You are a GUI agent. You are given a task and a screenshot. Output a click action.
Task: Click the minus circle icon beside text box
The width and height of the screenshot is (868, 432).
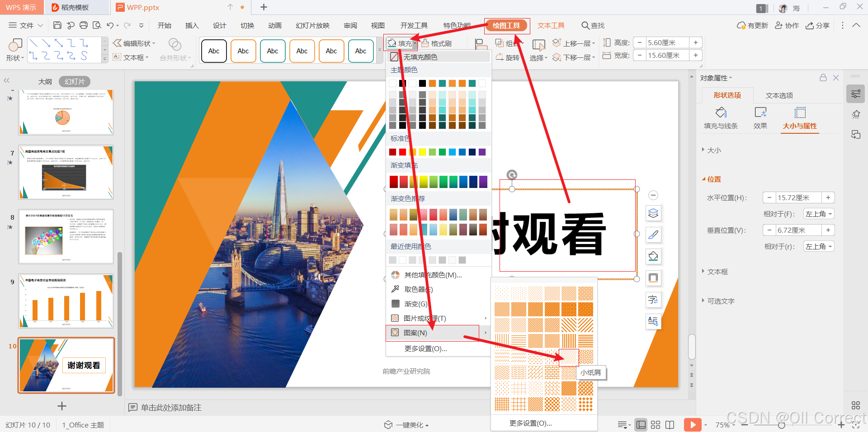pos(653,195)
